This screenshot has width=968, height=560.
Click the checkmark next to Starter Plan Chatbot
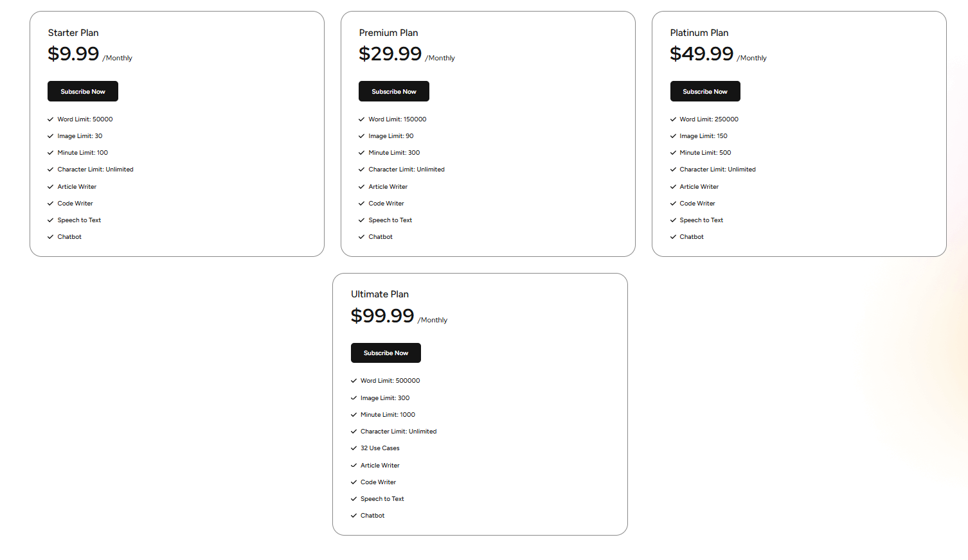pyautogui.click(x=50, y=237)
